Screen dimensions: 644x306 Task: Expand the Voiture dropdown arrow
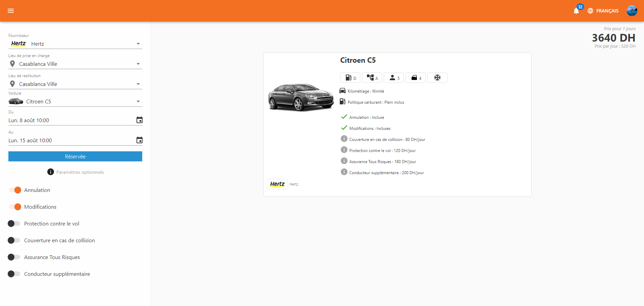(x=138, y=102)
